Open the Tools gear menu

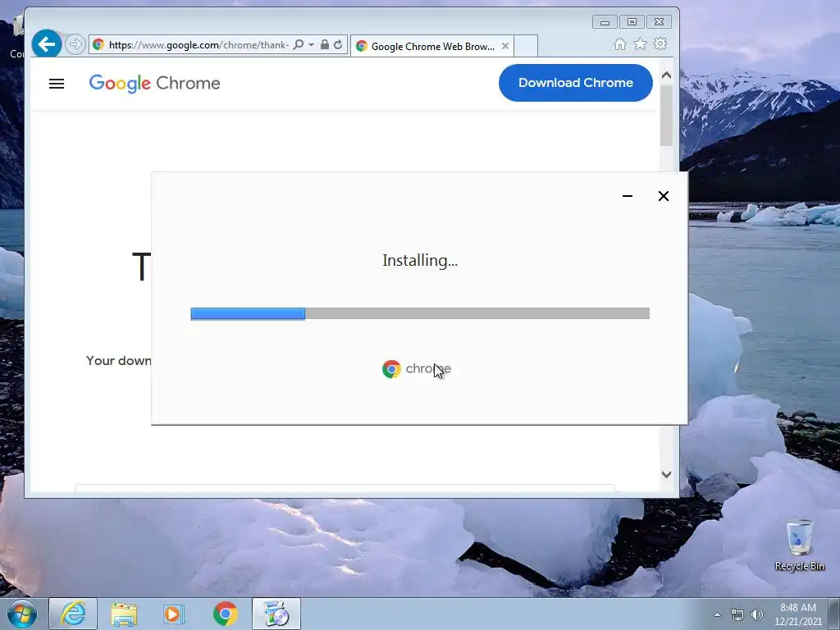point(660,43)
